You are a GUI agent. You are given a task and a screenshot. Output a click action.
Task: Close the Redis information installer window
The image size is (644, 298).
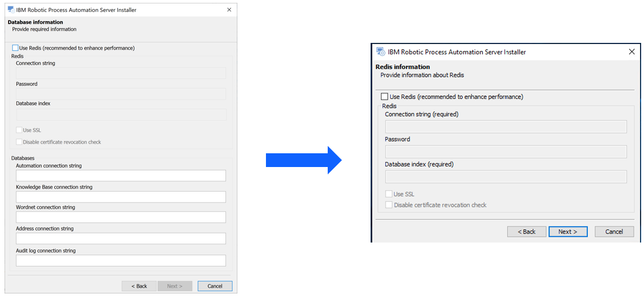(632, 51)
